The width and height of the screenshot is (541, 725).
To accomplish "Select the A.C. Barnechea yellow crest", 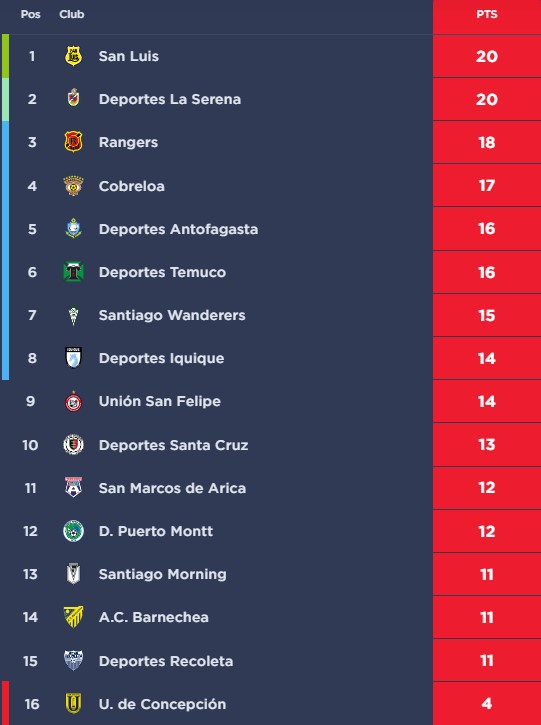I will pyautogui.click(x=73, y=617).
